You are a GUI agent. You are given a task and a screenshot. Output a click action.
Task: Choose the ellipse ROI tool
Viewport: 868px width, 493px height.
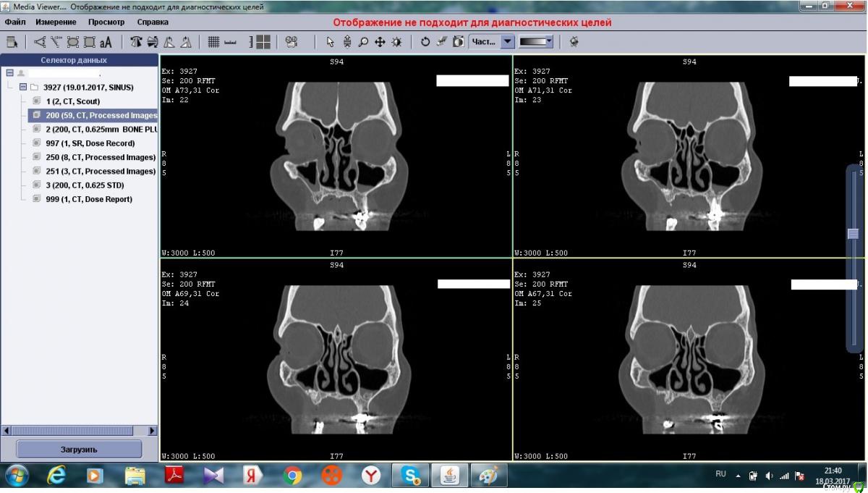[73, 42]
